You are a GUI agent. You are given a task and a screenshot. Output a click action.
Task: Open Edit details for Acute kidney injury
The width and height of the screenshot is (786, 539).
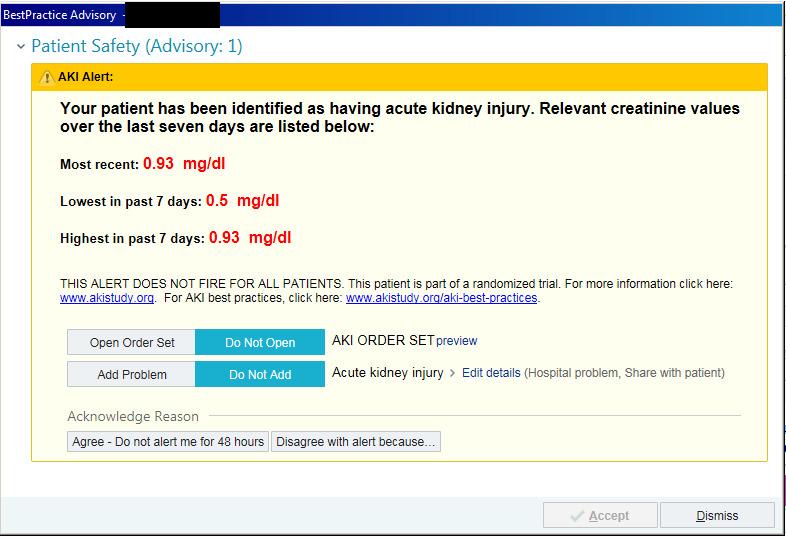tap(491, 373)
